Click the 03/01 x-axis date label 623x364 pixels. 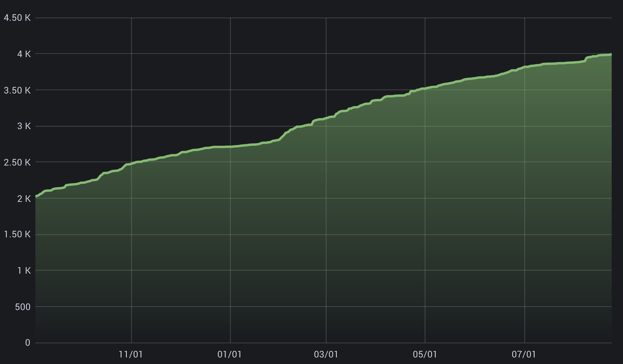(x=326, y=355)
